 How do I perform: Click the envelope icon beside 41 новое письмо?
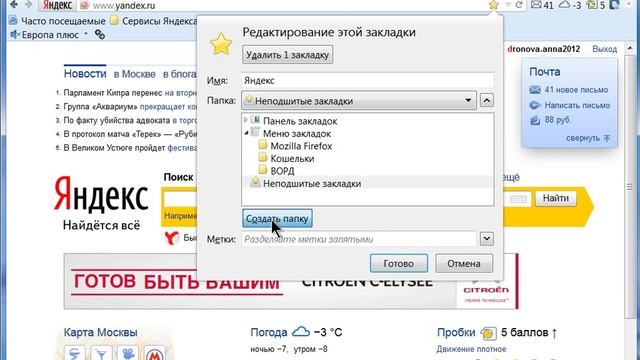point(535,90)
